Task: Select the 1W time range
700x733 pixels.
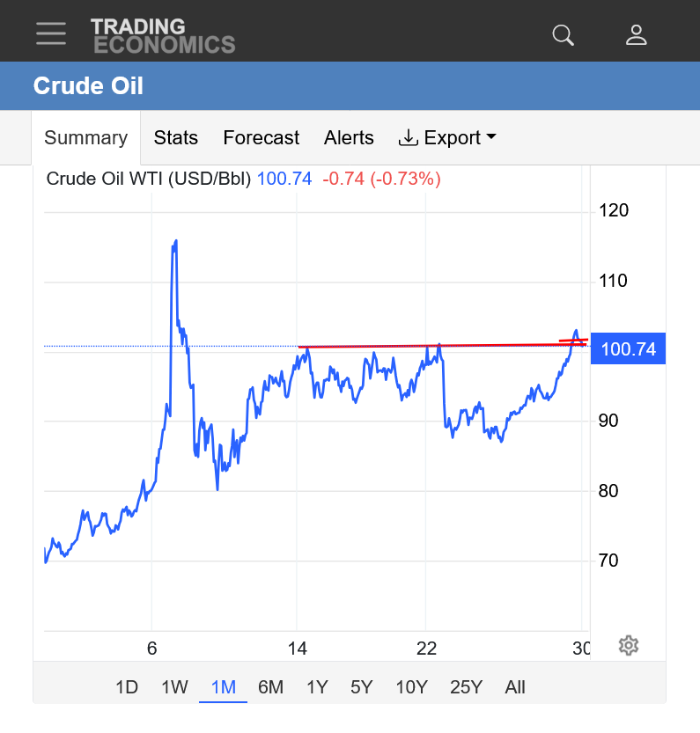Action: click(x=174, y=687)
